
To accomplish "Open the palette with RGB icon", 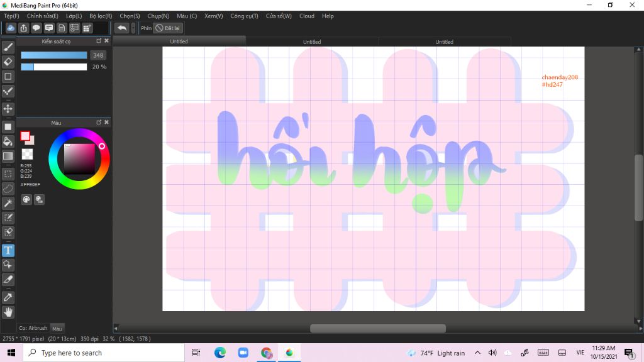I will [40, 200].
